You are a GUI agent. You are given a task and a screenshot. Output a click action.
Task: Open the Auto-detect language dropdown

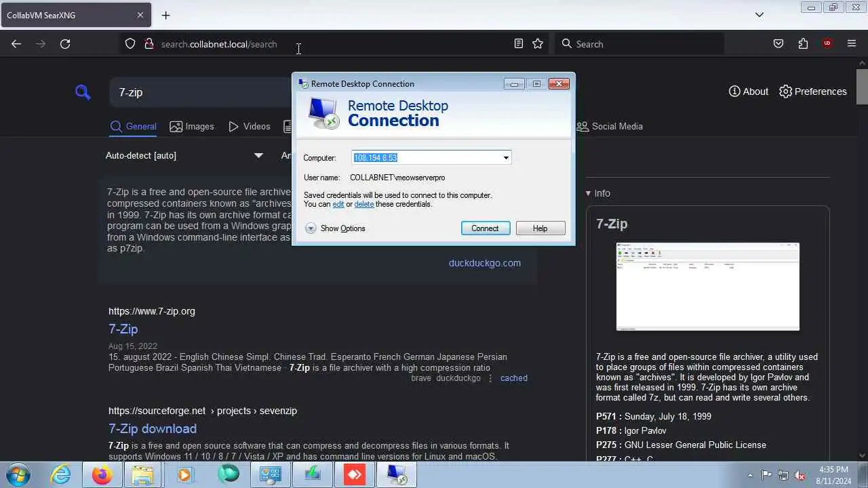[184, 155]
